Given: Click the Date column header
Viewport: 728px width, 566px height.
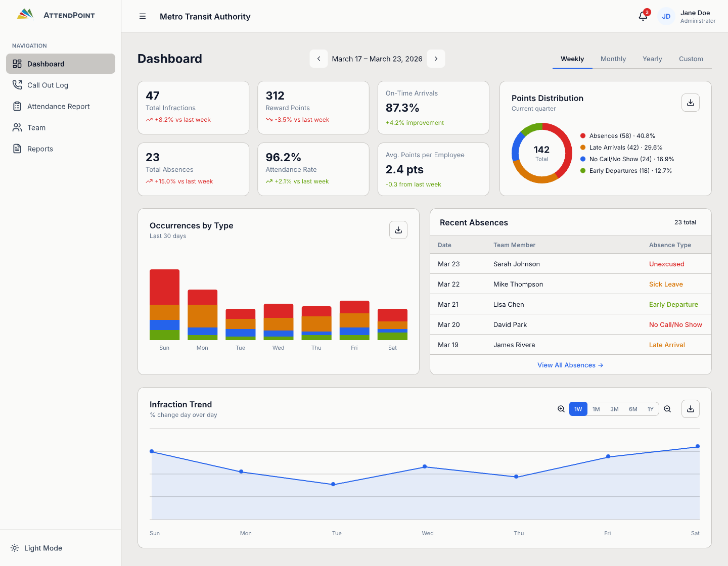Looking at the screenshot, I should pos(444,245).
